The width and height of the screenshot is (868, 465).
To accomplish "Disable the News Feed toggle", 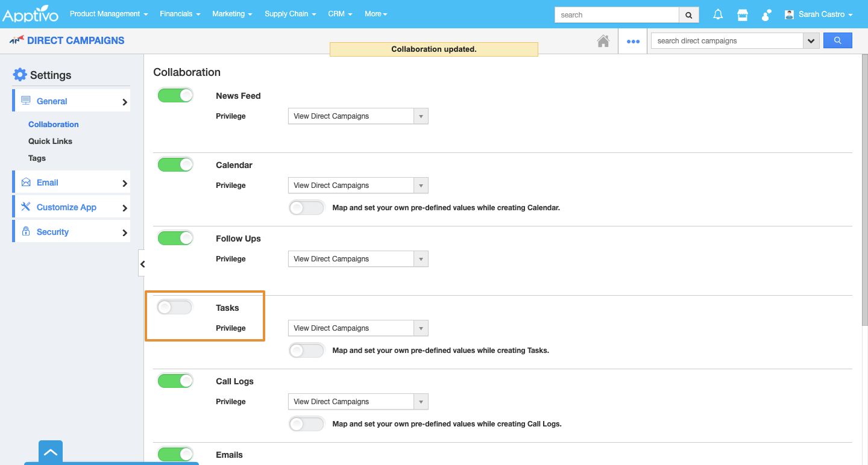I will click(x=175, y=95).
